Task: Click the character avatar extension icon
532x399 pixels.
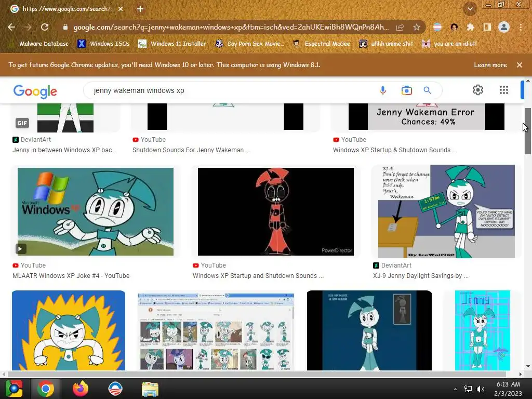Action: [454, 27]
